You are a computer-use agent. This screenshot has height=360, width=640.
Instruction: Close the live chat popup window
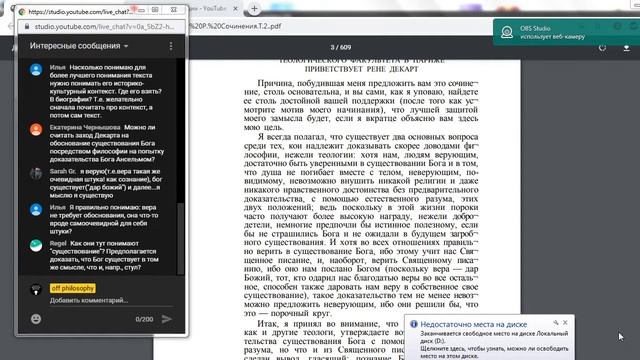(x=173, y=9)
